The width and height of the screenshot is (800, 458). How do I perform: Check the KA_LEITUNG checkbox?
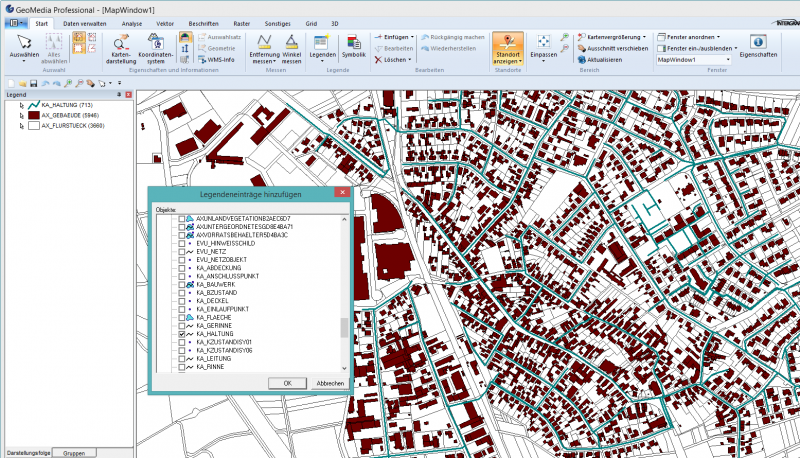(x=181, y=359)
